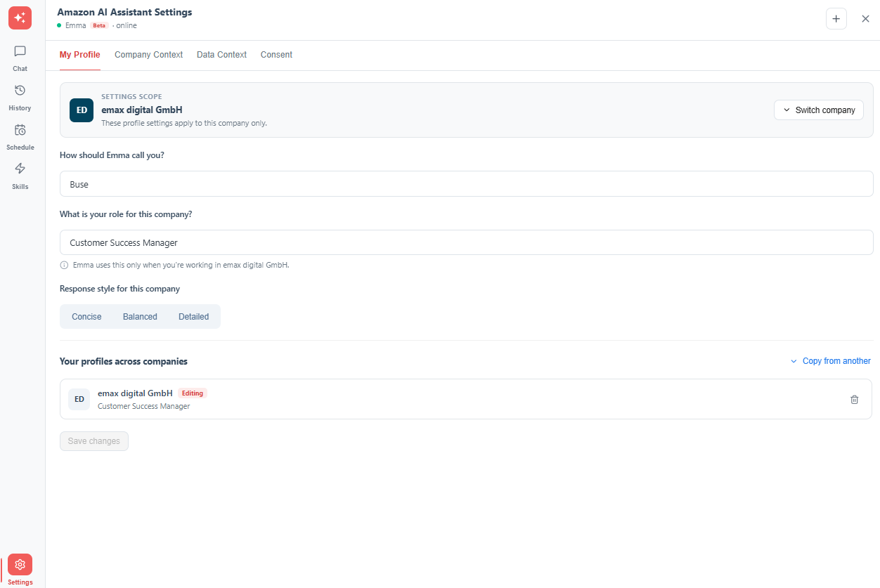Click the green online status dot
The width and height of the screenshot is (880, 588).
click(59, 26)
